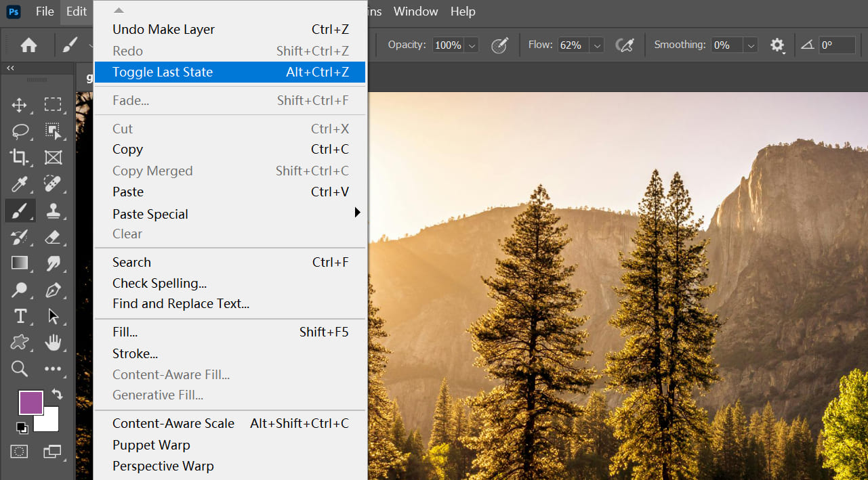Enable pen pressure control for Flow
Image resolution: width=868 pixels, height=480 pixels.
(624, 45)
